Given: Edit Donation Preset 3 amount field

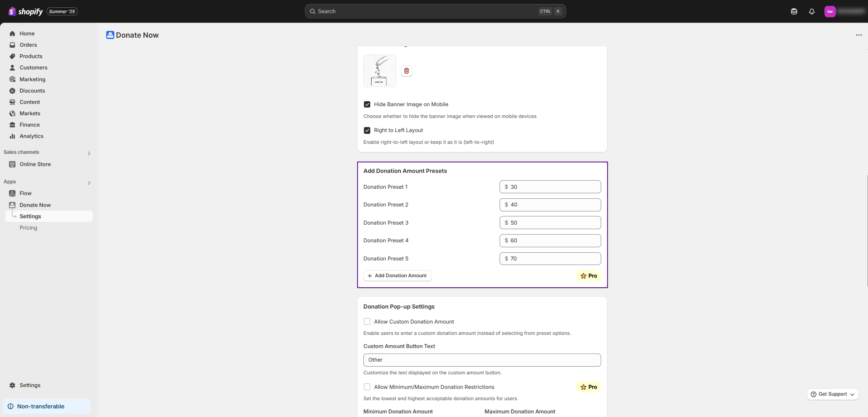Looking at the screenshot, I should (x=550, y=223).
